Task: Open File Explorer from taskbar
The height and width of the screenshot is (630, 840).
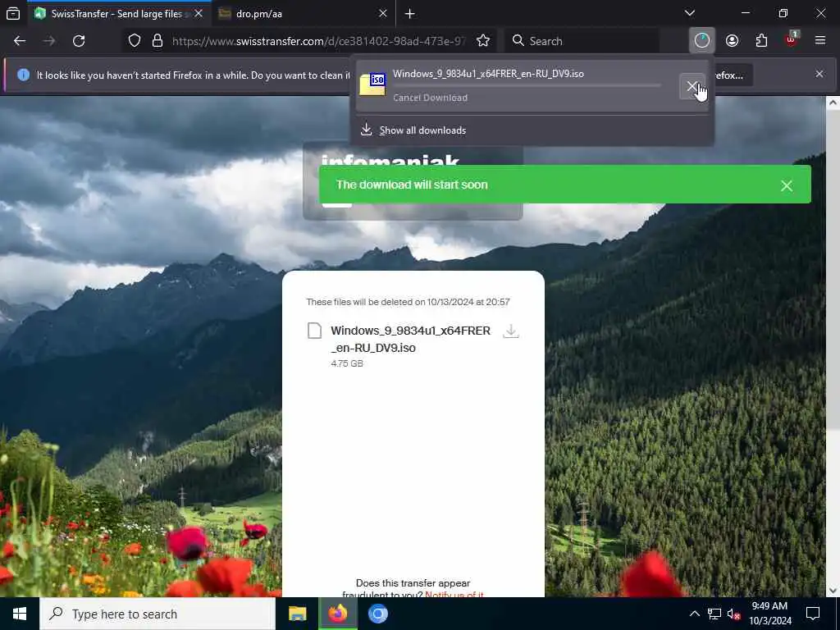Action: pyautogui.click(x=297, y=614)
